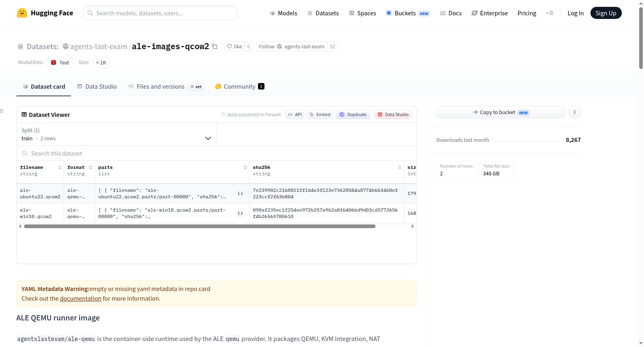644x347 pixels.
Task: Open the Models page
Action: point(283,13)
